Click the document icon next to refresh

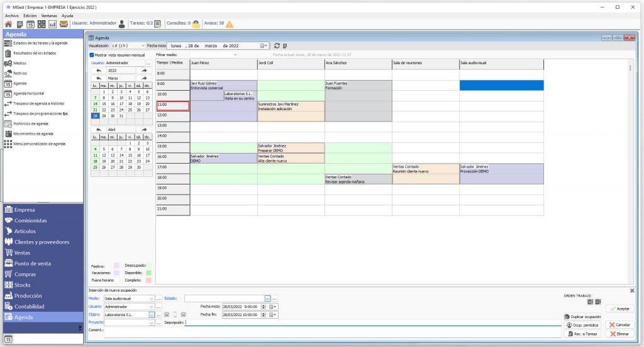click(x=285, y=45)
